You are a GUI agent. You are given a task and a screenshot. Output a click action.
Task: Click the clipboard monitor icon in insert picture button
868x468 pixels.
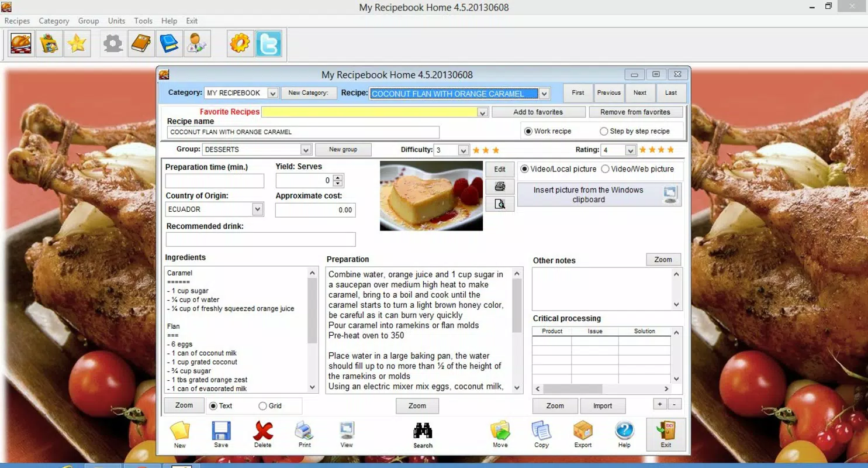coord(669,195)
